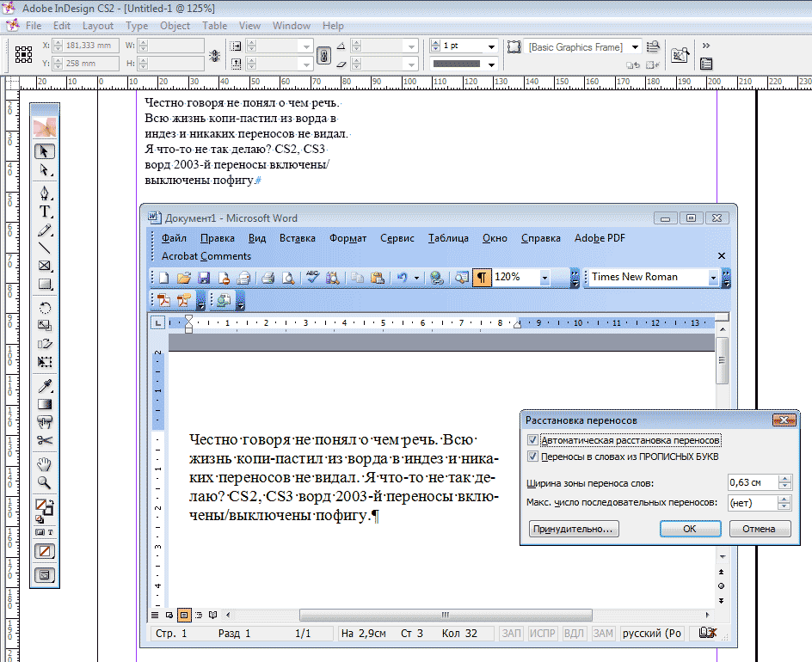This screenshot has width=812, height=662.
Task: Click Acrobat Comments menu item
Action: [206, 256]
